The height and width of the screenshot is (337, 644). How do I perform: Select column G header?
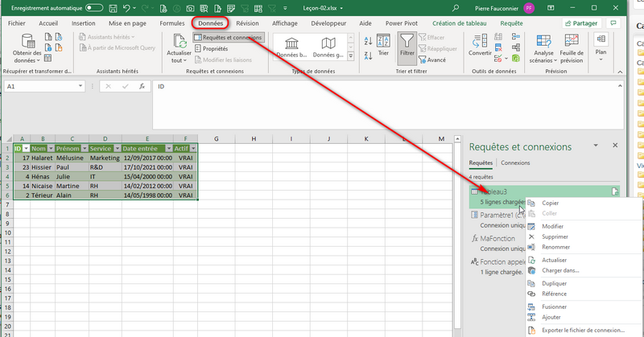(x=216, y=138)
